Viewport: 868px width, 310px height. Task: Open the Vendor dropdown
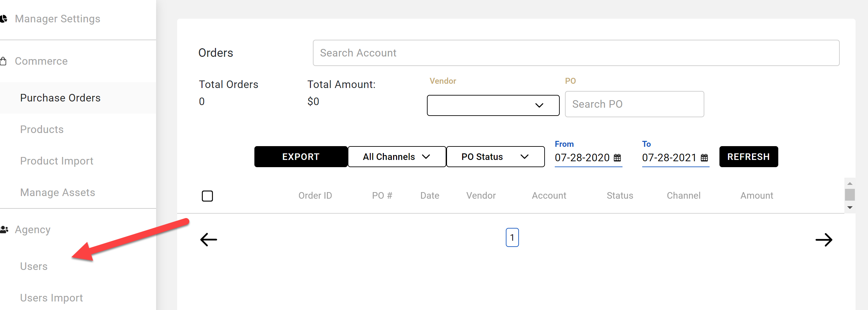(x=493, y=105)
